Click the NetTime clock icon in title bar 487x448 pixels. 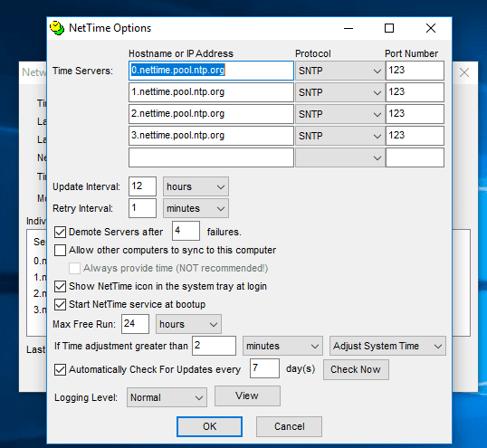click(x=56, y=28)
